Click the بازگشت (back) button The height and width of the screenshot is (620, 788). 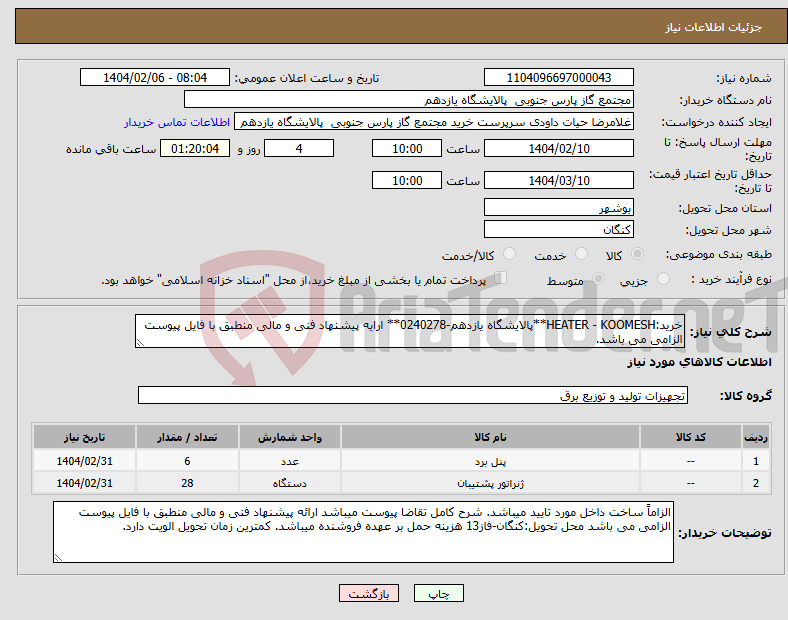click(369, 593)
